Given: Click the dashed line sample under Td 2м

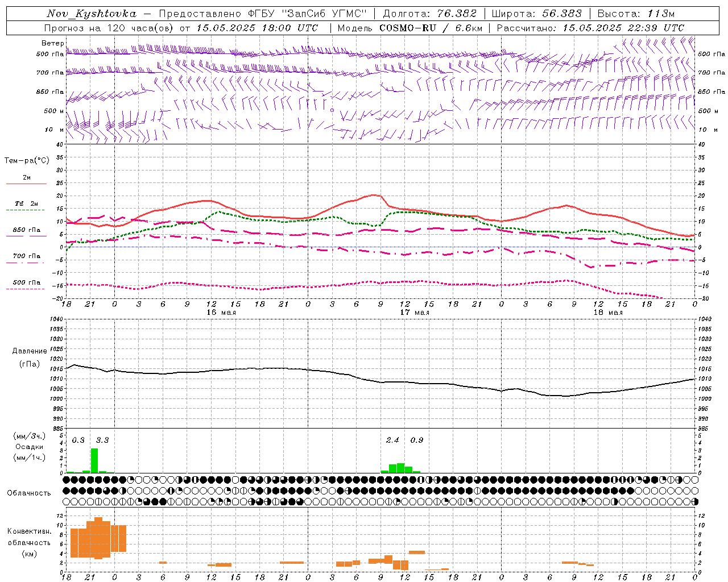Looking at the screenshot, I should point(26,210).
